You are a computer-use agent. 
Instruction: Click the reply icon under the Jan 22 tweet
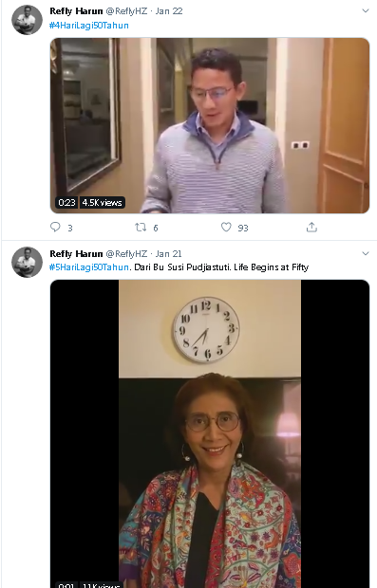56,227
